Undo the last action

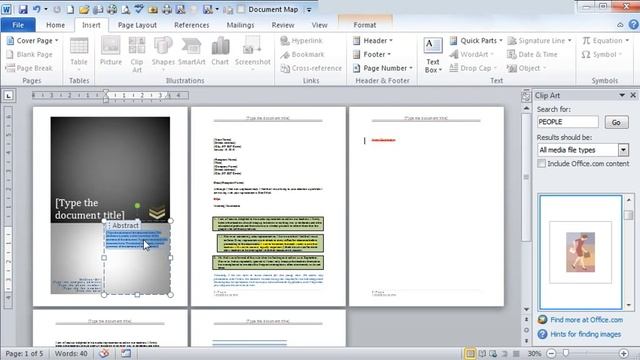point(37,9)
